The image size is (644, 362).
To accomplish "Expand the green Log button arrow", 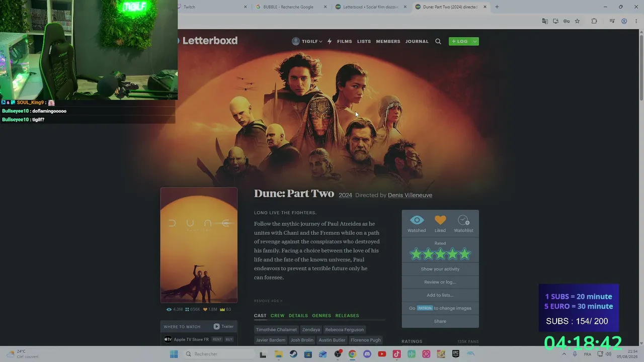I will pyautogui.click(x=474, y=41).
